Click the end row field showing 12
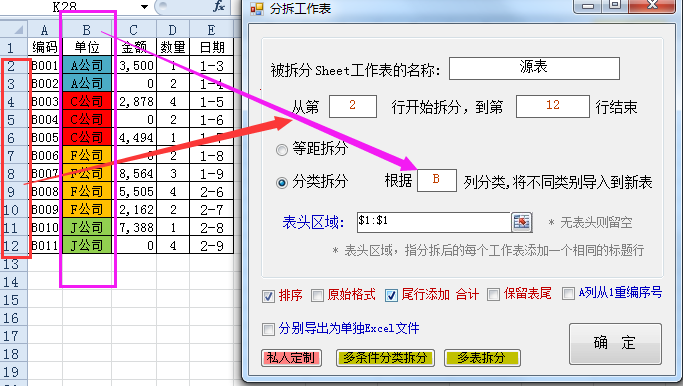This screenshot has width=683, height=386. click(x=553, y=106)
